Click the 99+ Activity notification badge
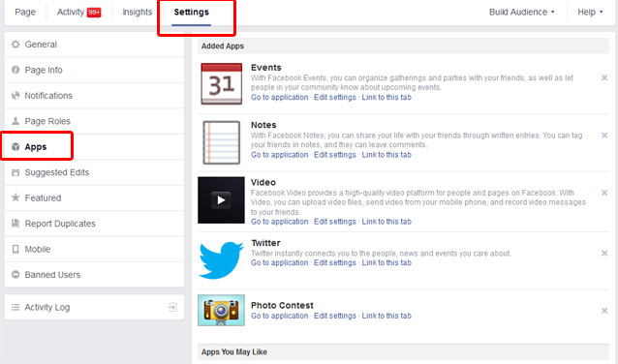This screenshot has width=618, height=364. coord(94,13)
